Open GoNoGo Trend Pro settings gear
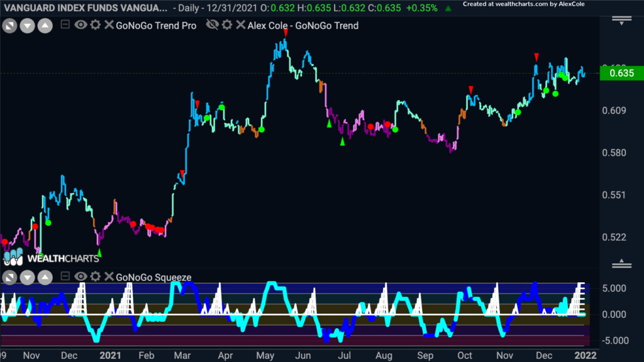Viewport: 644px width, 362px height. click(x=96, y=25)
